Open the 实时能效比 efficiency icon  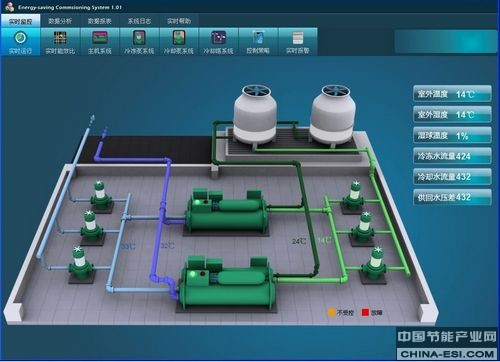(x=60, y=42)
